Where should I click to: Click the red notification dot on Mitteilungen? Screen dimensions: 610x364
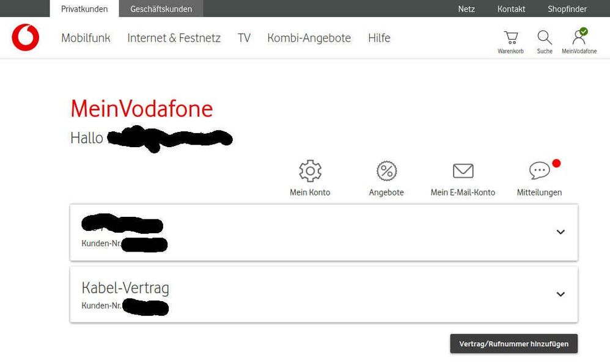coord(556,163)
